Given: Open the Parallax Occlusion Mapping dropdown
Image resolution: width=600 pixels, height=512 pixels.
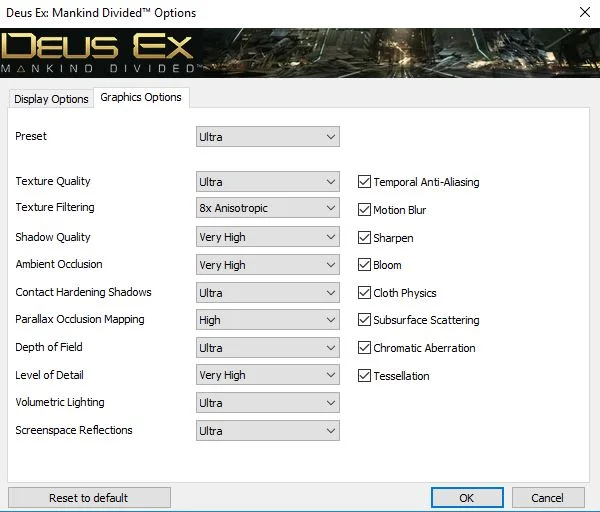Looking at the screenshot, I should 267,320.
